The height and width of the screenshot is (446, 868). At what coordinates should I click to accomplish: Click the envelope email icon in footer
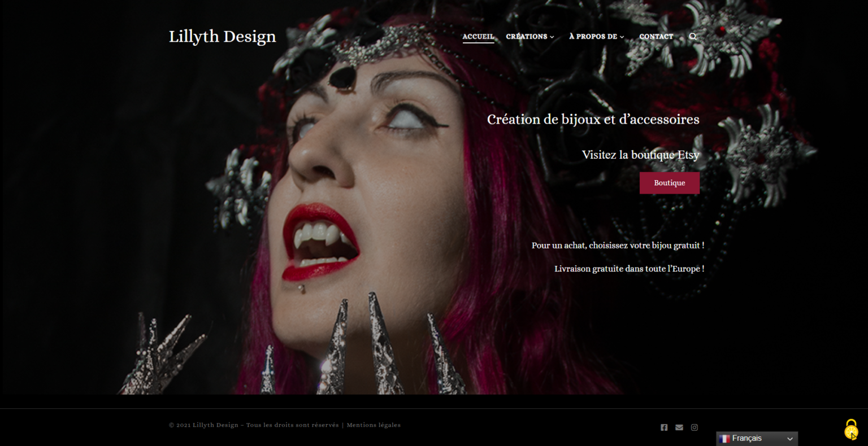(679, 427)
